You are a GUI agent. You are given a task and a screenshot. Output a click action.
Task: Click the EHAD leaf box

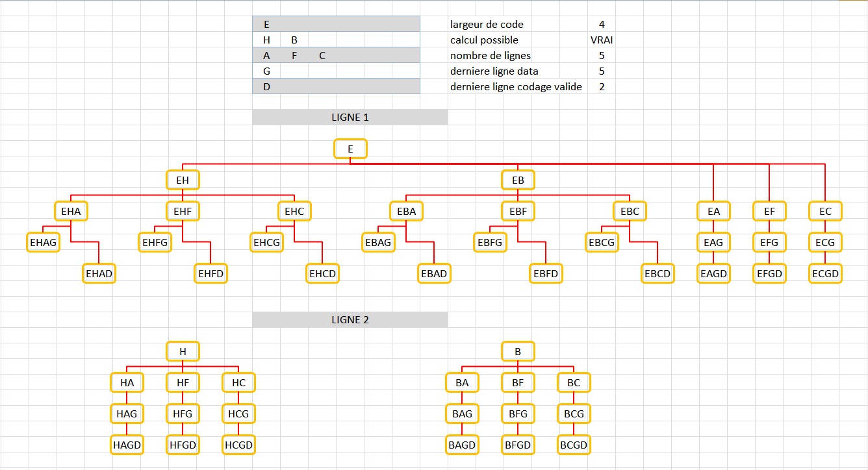(x=99, y=273)
